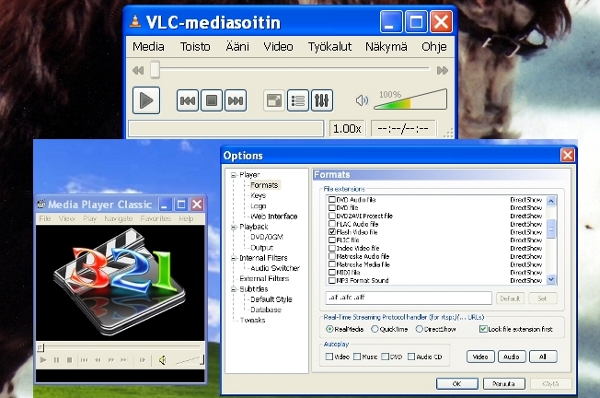
Task: Open the Työkalut menu in VLC
Action: [329, 47]
